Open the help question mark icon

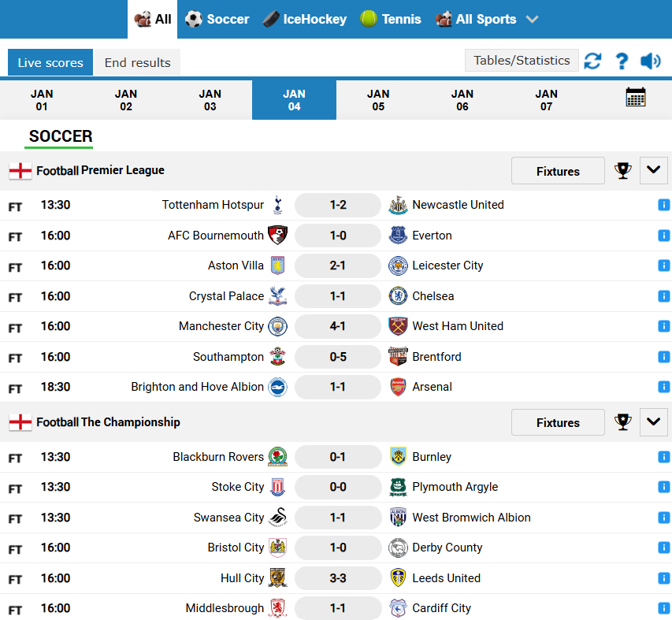point(622,60)
